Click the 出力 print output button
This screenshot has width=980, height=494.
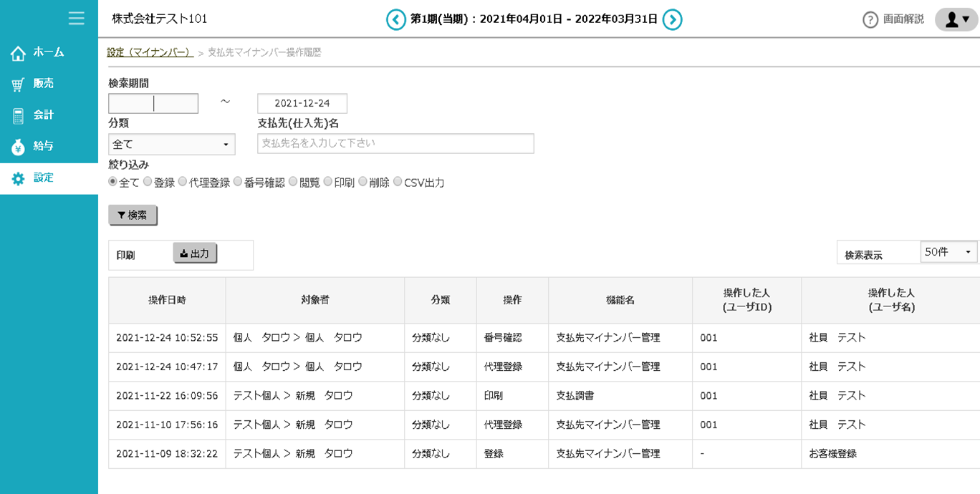(195, 251)
